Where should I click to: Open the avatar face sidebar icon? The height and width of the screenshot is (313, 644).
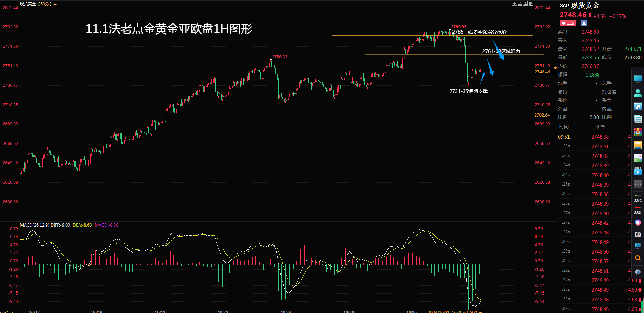tap(638, 235)
